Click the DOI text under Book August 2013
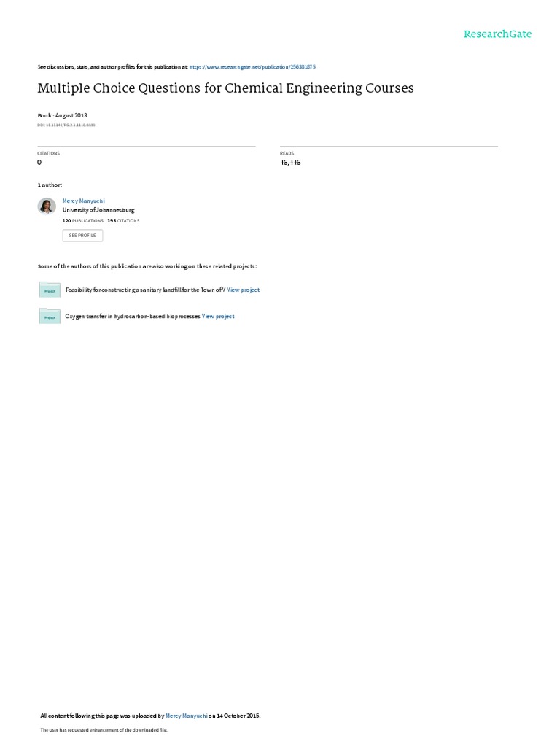Viewport: 560px width, 747px height. point(66,125)
